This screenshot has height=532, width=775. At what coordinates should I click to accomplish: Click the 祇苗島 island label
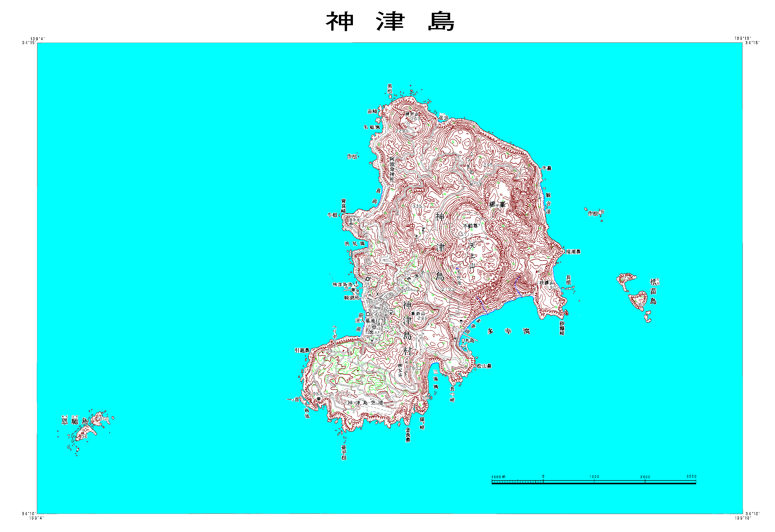click(653, 292)
